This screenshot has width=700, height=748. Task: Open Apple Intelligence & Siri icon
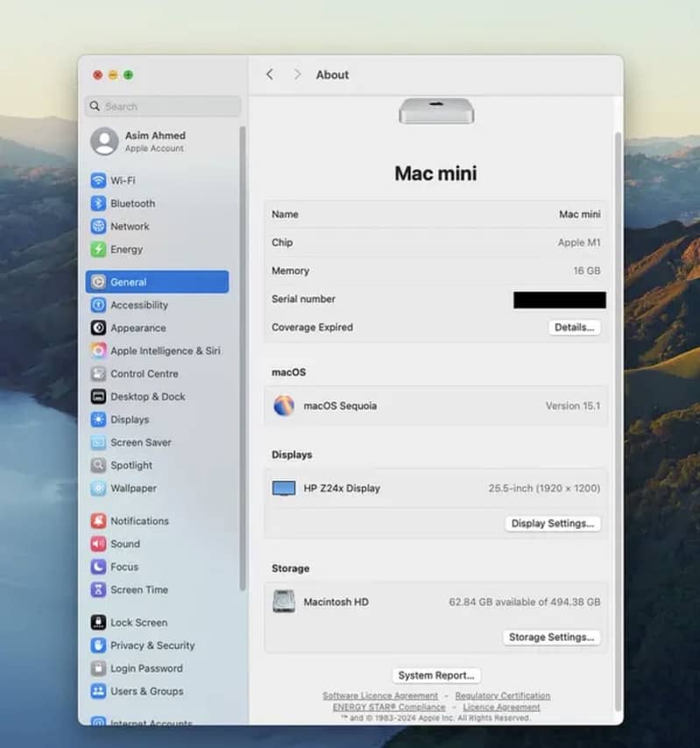coord(98,350)
